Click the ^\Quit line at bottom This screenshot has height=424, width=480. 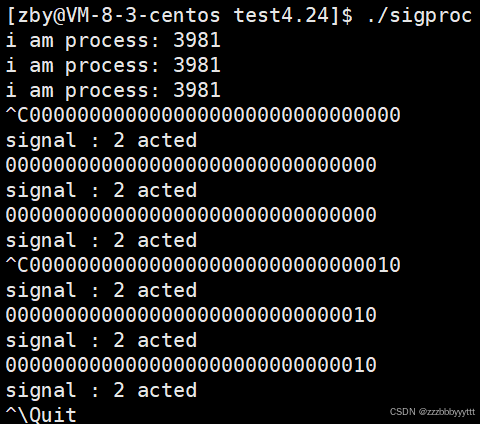[x=41, y=414]
